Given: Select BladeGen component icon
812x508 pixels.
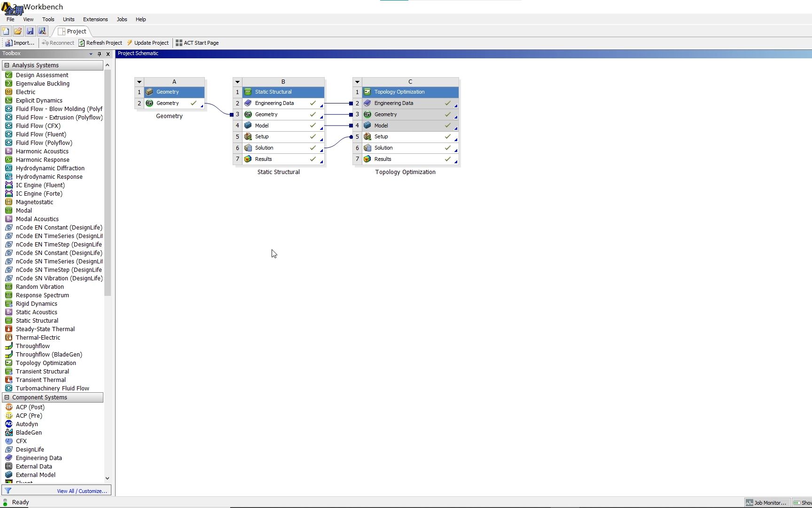Looking at the screenshot, I should pyautogui.click(x=8, y=432).
